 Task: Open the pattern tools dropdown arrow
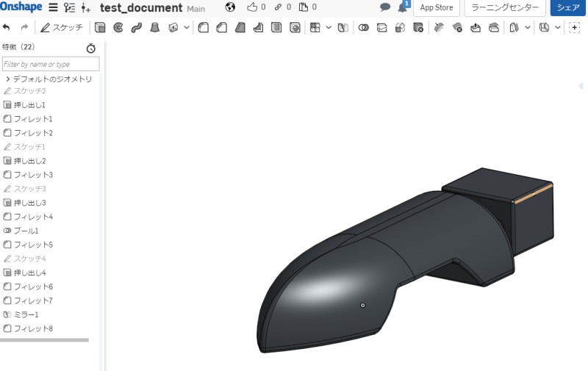[329, 27]
